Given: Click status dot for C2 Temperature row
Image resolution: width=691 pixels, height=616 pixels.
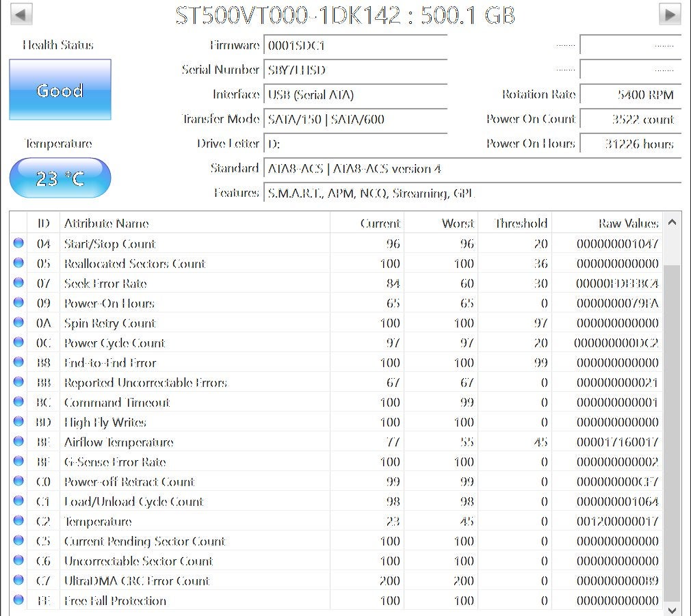Looking at the screenshot, I should [x=18, y=520].
